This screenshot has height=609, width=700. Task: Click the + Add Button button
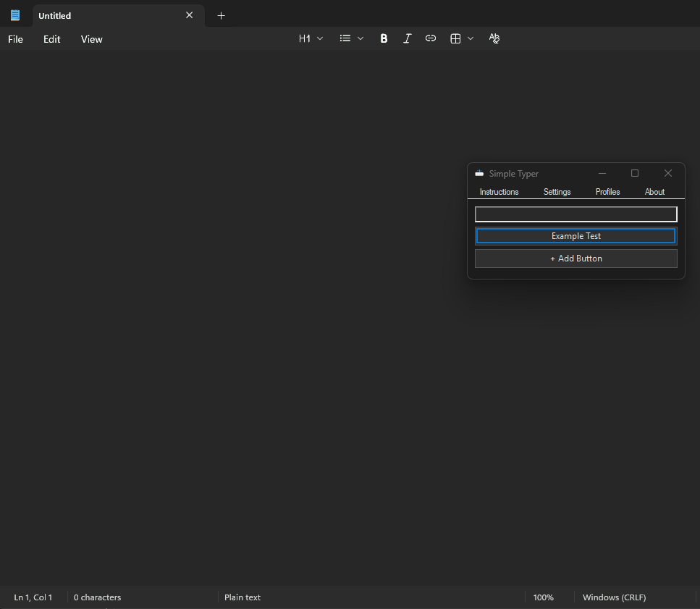pyautogui.click(x=576, y=259)
